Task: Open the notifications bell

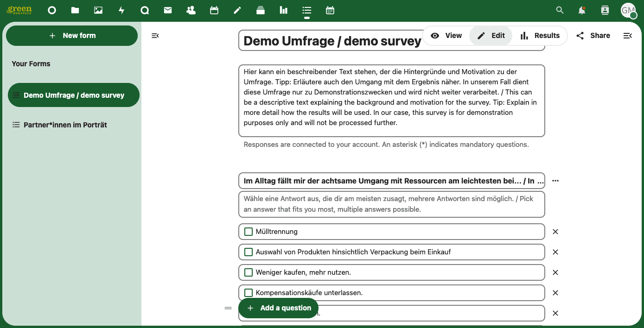Action: point(582,10)
